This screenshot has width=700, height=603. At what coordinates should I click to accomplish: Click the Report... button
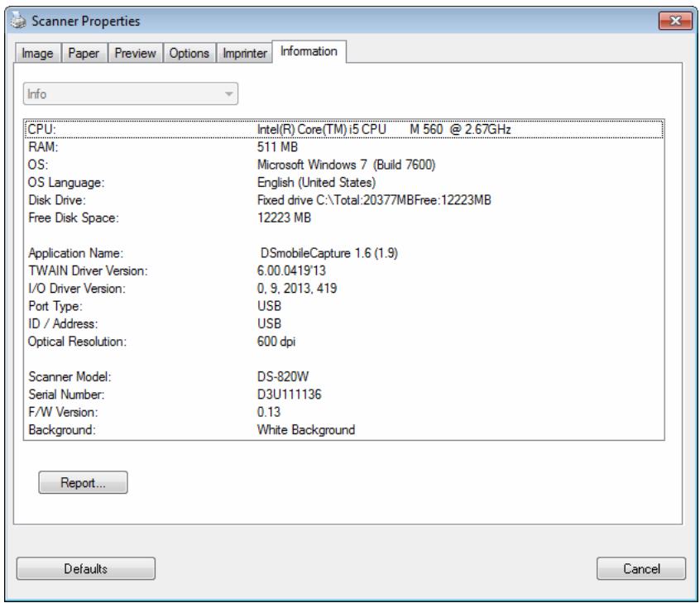[83, 482]
